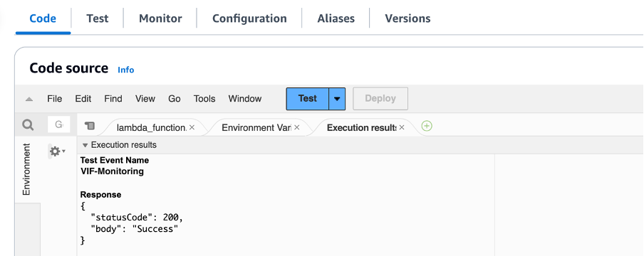Close the Environment Variables tab
This screenshot has height=256, width=644.
coord(296,127)
